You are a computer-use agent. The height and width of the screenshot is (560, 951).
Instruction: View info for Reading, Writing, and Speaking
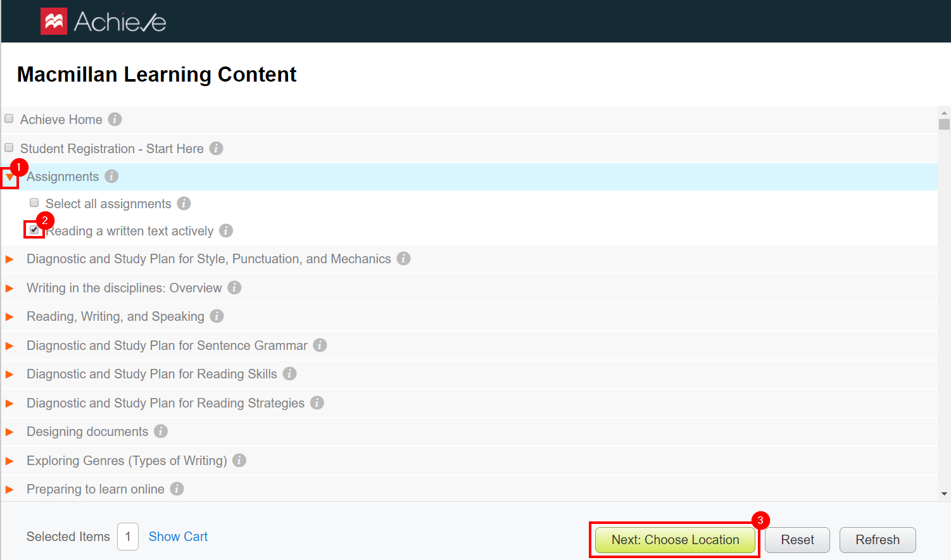pos(217,316)
